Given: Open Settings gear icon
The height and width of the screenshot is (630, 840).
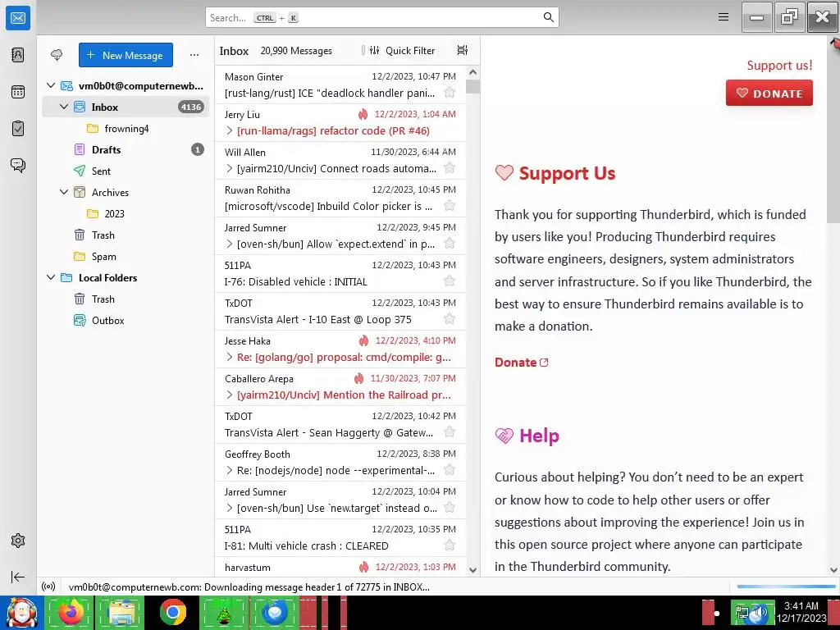Looking at the screenshot, I should pyautogui.click(x=18, y=541).
